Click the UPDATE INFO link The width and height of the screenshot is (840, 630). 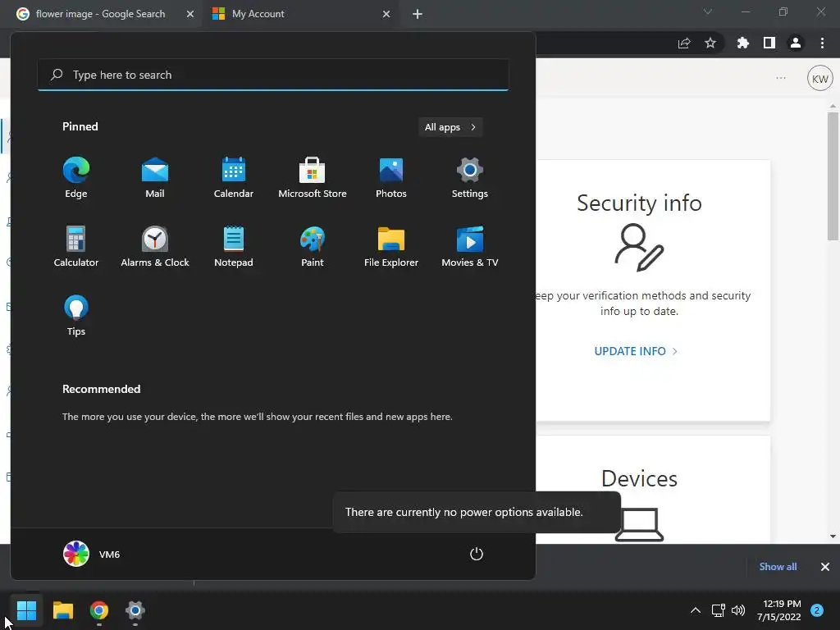636,351
